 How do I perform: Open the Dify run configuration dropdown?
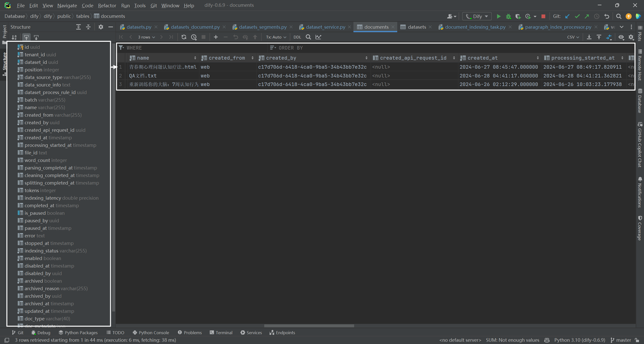[x=476, y=17]
